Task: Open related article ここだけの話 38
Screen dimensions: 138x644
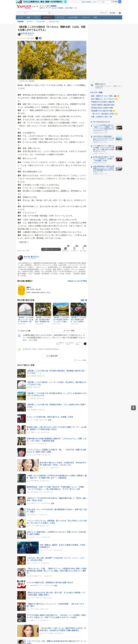Action: point(56,372)
